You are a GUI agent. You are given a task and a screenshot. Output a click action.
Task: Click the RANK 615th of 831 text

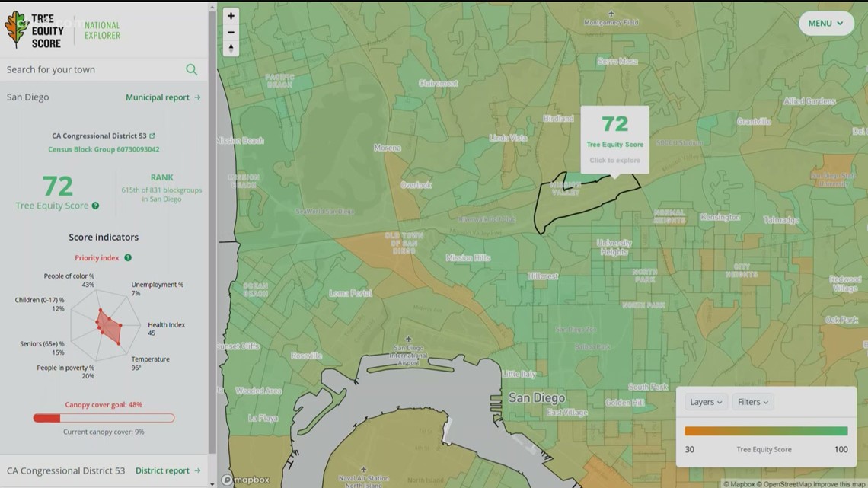(x=161, y=188)
